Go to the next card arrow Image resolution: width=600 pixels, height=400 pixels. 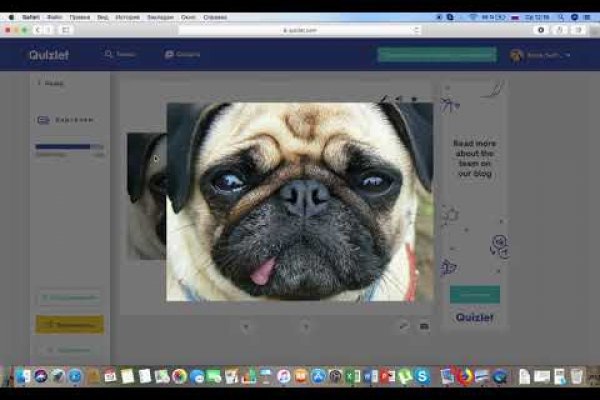click(306, 326)
